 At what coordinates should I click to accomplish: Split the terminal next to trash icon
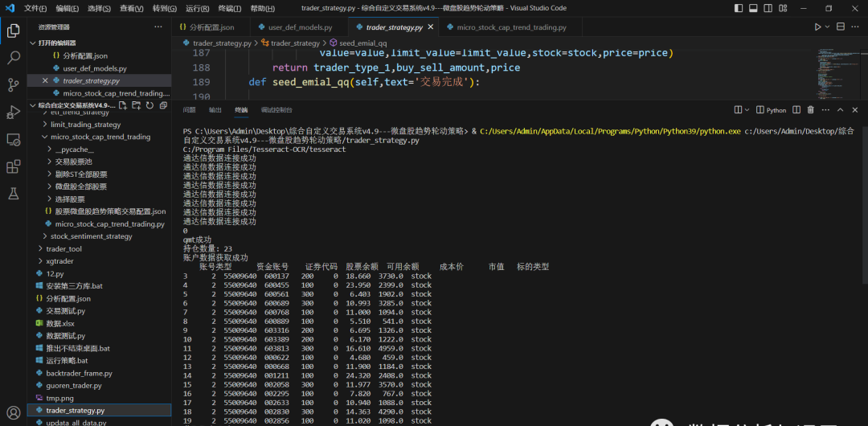pos(796,109)
